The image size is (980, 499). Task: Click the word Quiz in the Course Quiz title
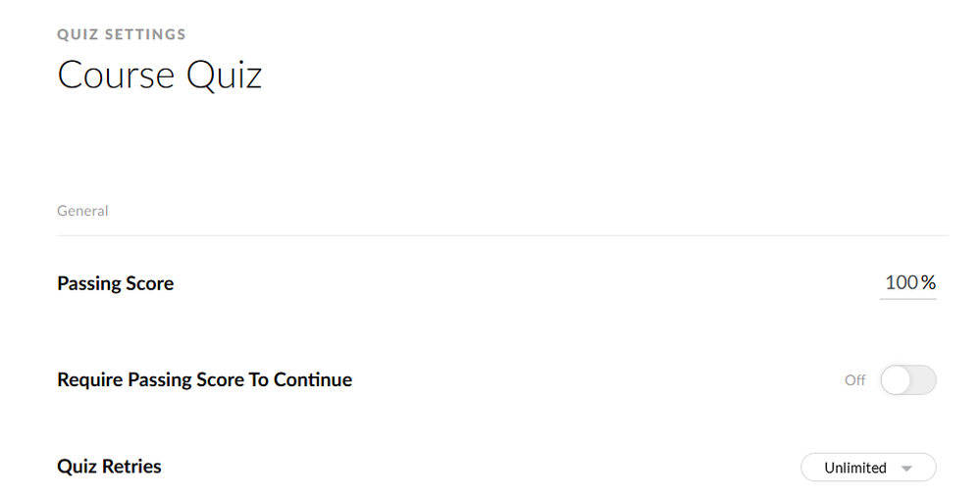[224, 75]
